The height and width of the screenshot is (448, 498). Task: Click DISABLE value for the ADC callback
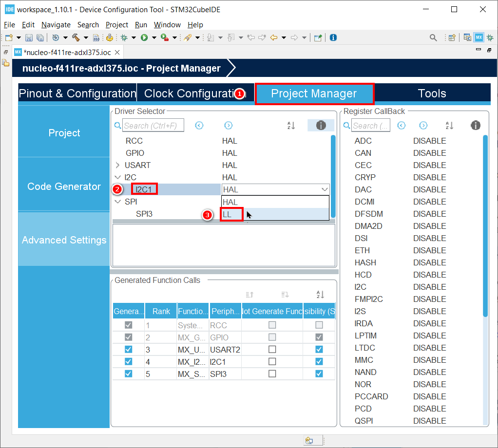click(429, 141)
